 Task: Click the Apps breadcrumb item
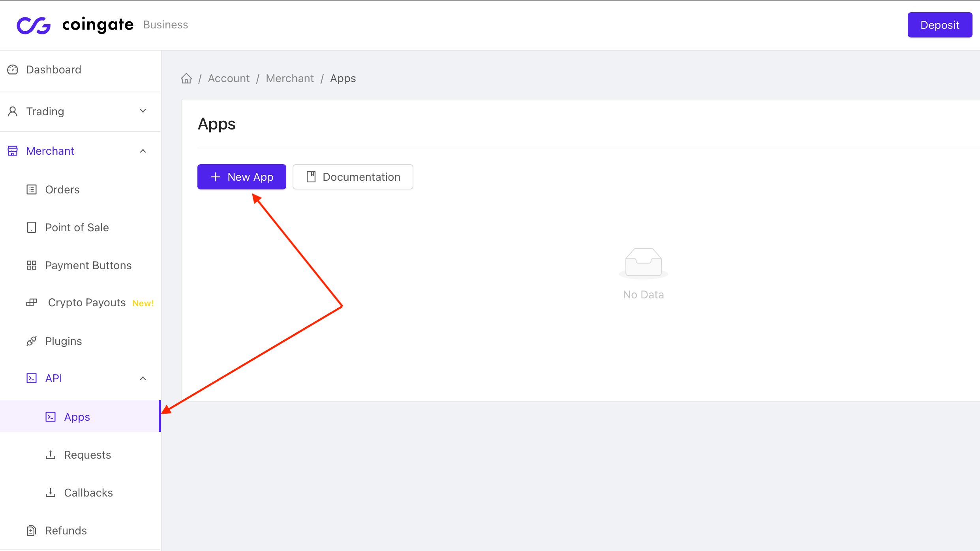pos(343,79)
